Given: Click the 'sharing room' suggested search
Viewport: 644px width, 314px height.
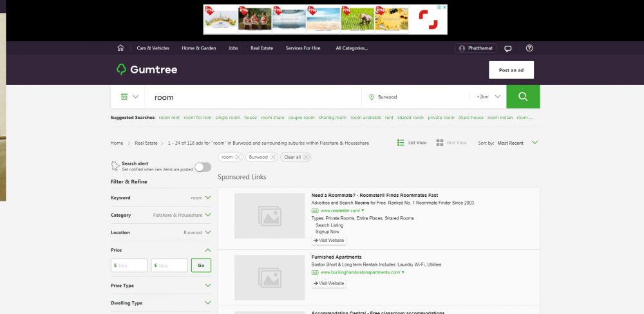Looking at the screenshot, I should tap(333, 117).
